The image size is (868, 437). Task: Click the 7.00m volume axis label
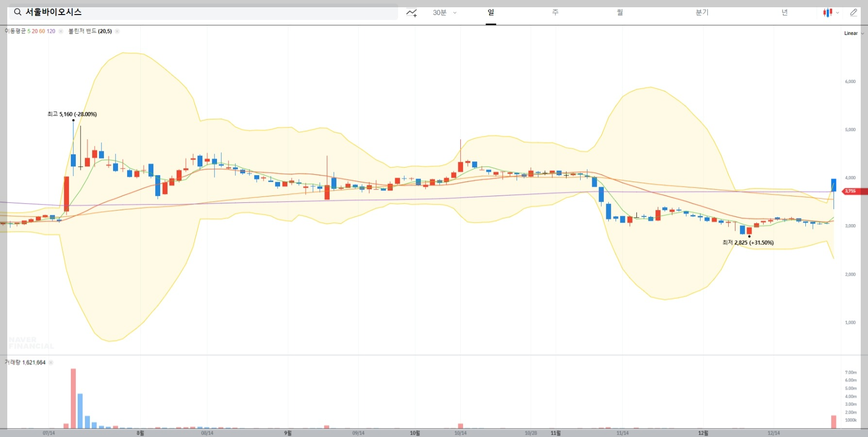pos(851,372)
